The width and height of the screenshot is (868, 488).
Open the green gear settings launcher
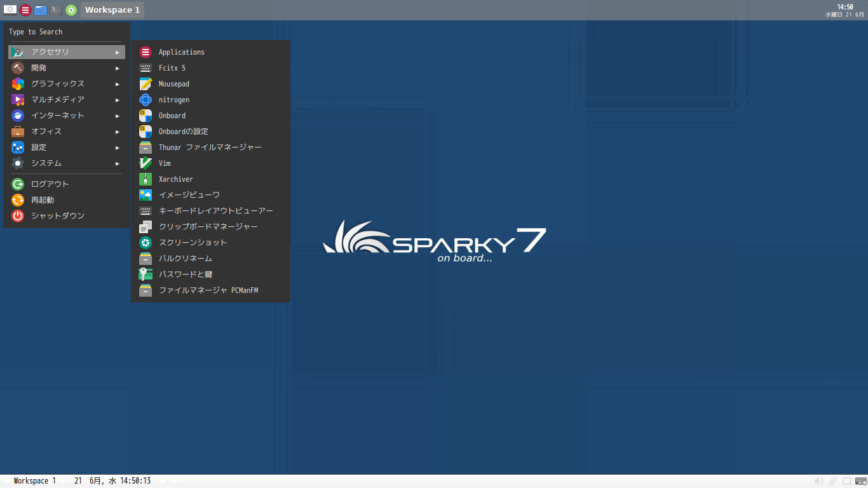click(71, 10)
